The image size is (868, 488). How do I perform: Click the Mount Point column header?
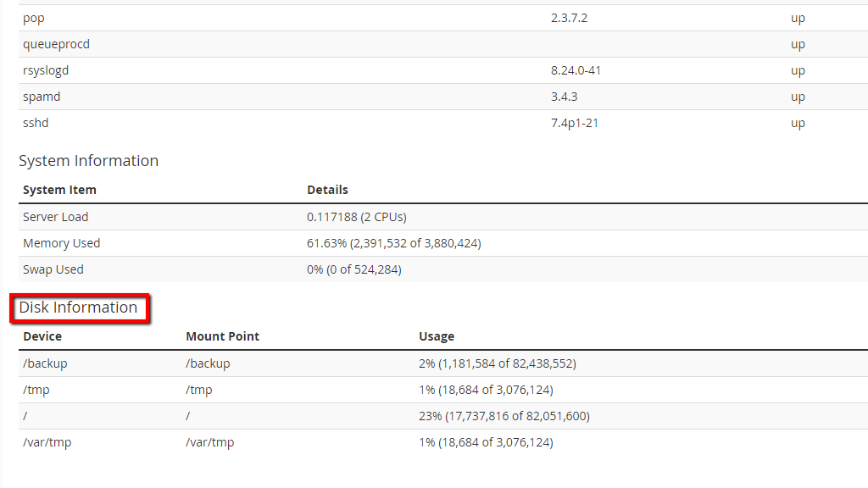coord(222,336)
